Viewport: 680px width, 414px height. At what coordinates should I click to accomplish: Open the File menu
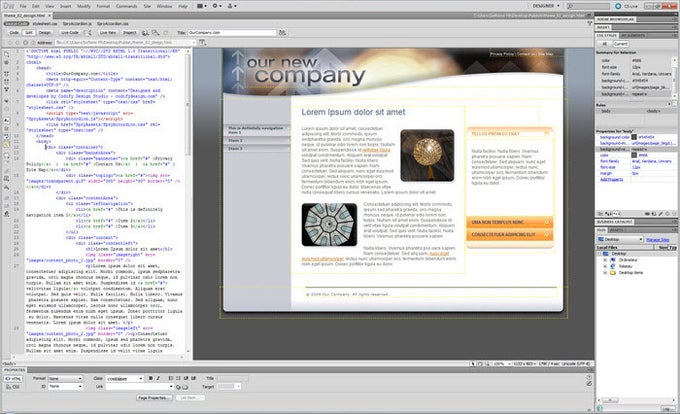tap(23, 6)
